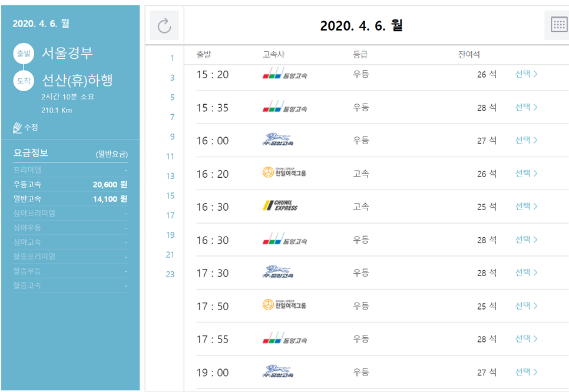Jump to hour 1 in time index
This screenshot has height=392, width=569.
[x=173, y=58]
